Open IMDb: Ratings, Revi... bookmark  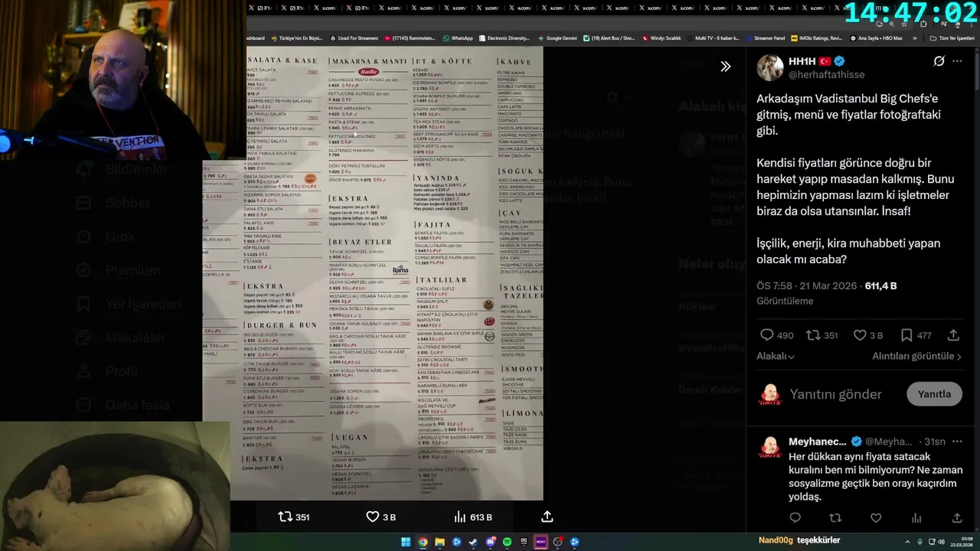[816, 37]
